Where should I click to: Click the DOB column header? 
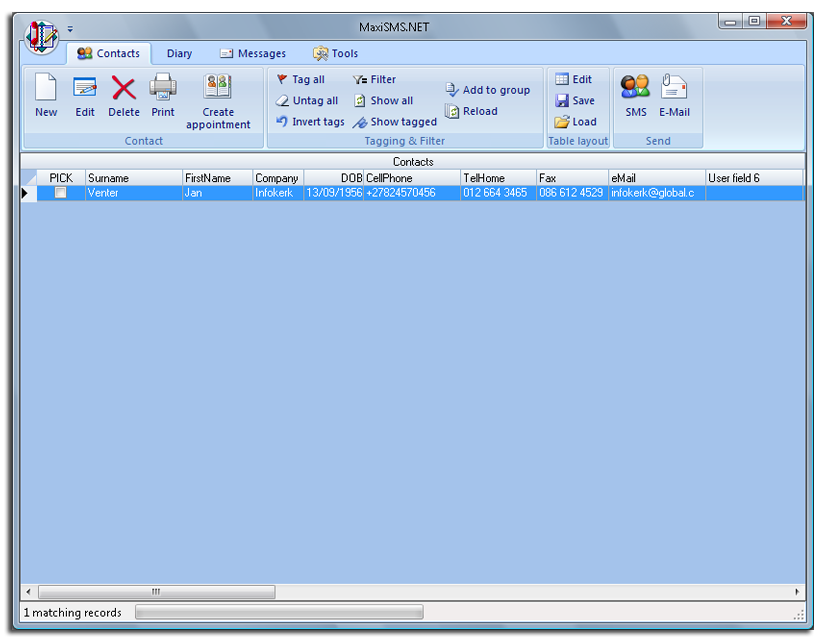pos(333,178)
